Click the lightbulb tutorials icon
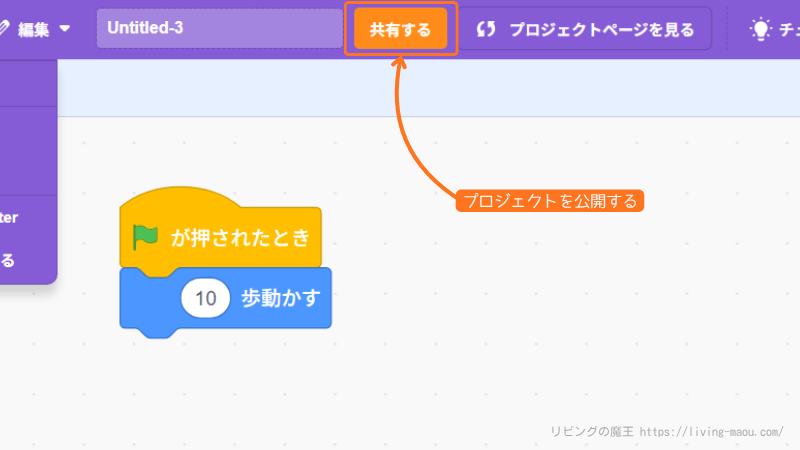The image size is (800, 450). (x=761, y=29)
